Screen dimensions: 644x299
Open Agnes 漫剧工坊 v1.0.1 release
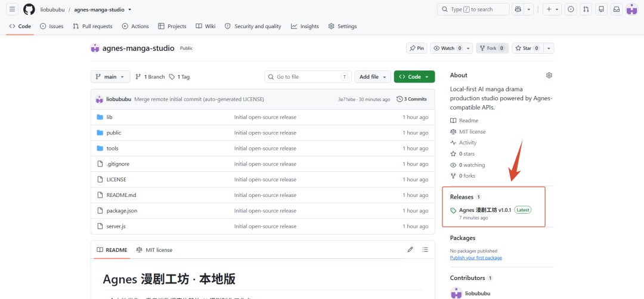(x=485, y=209)
